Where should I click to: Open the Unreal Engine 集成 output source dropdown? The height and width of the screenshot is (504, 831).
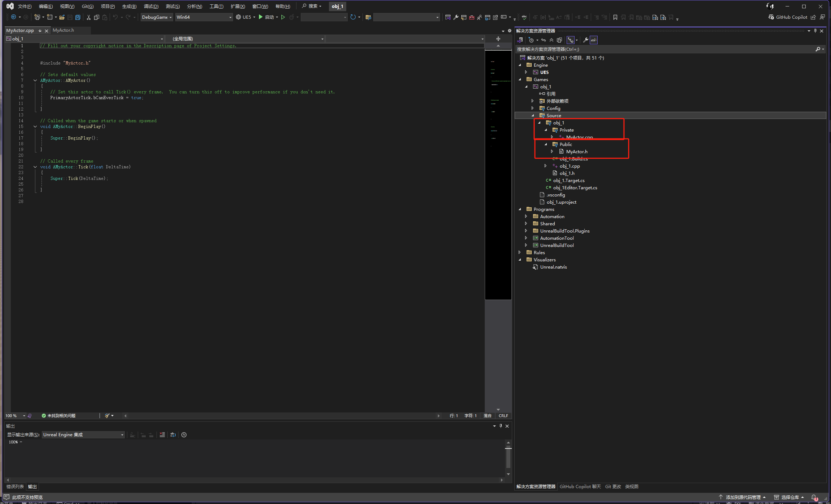click(x=83, y=435)
